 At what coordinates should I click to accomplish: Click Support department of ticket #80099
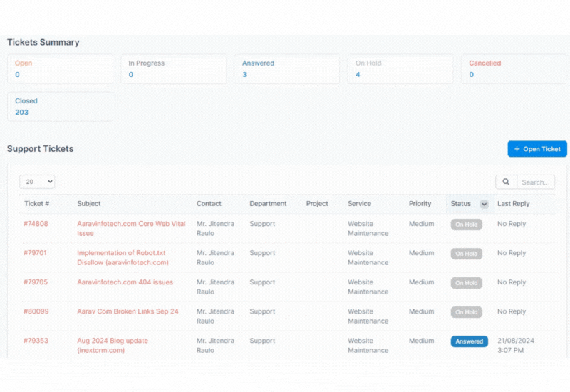(x=262, y=311)
